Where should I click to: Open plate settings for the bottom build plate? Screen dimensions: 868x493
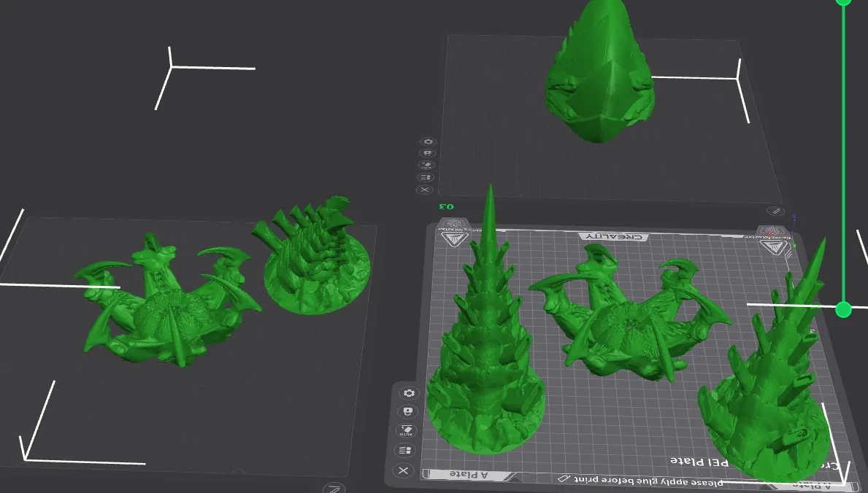(x=408, y=393)
